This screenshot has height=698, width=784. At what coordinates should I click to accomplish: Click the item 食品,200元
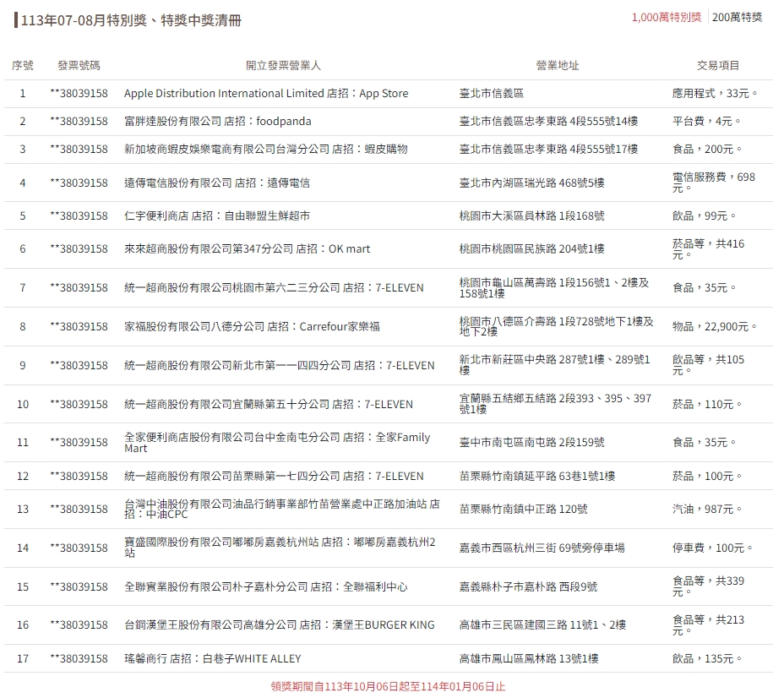707,150
